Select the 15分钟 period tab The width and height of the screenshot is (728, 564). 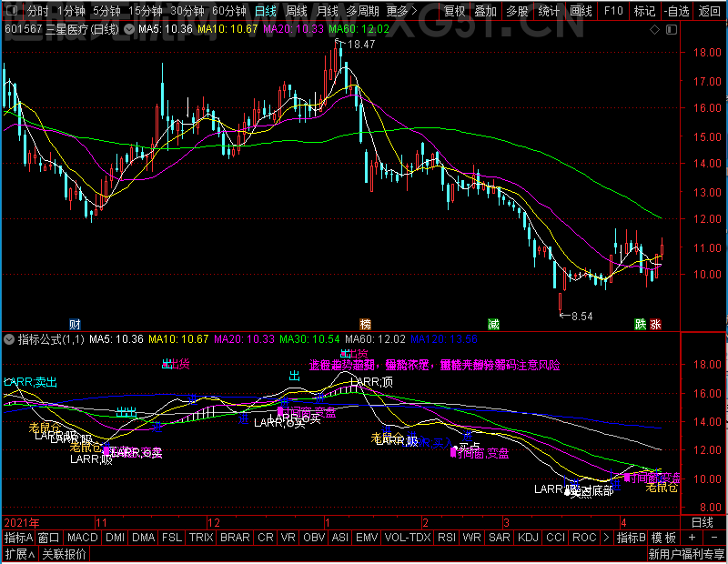click(x=146, y=11)
